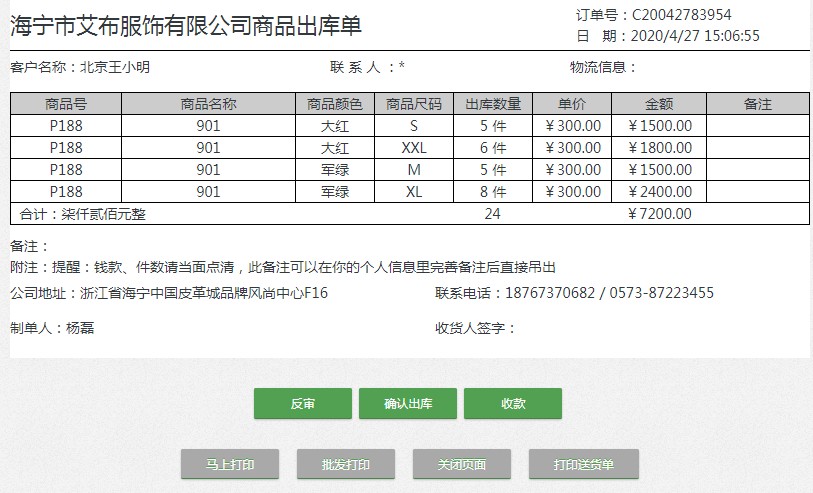Click order number C20042783954
This screenshot has height=493, width=813.
pyautogui.click(x=681, y=15)
